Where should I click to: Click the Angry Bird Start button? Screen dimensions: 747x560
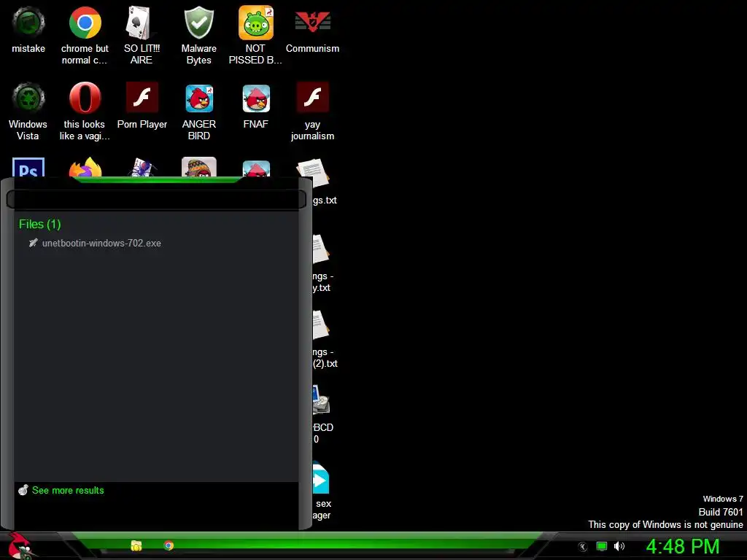click(21, 545)
